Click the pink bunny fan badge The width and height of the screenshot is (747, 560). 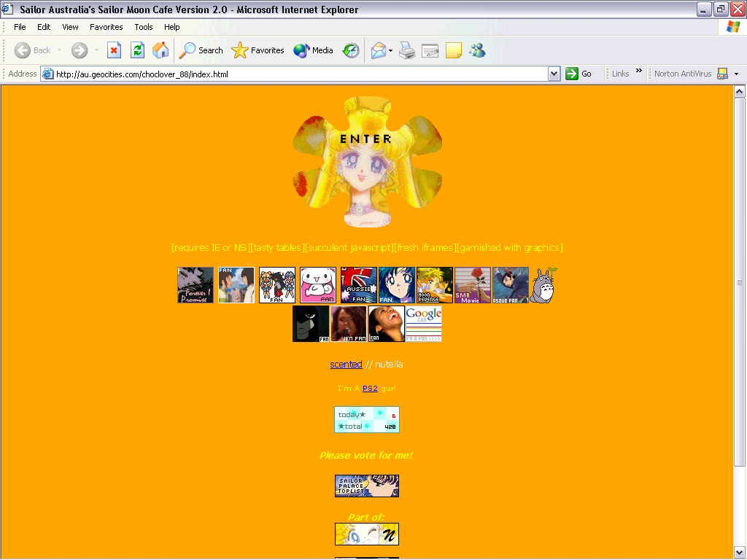[318, 285]
